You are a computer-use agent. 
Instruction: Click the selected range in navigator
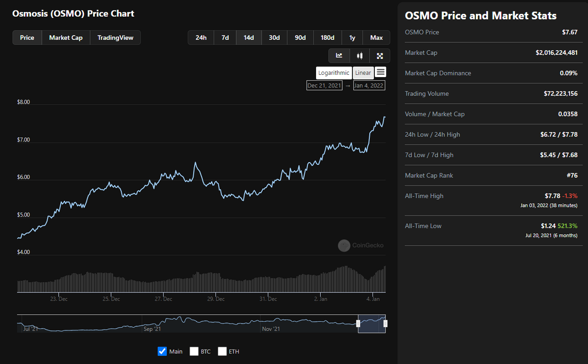point(372,324)
